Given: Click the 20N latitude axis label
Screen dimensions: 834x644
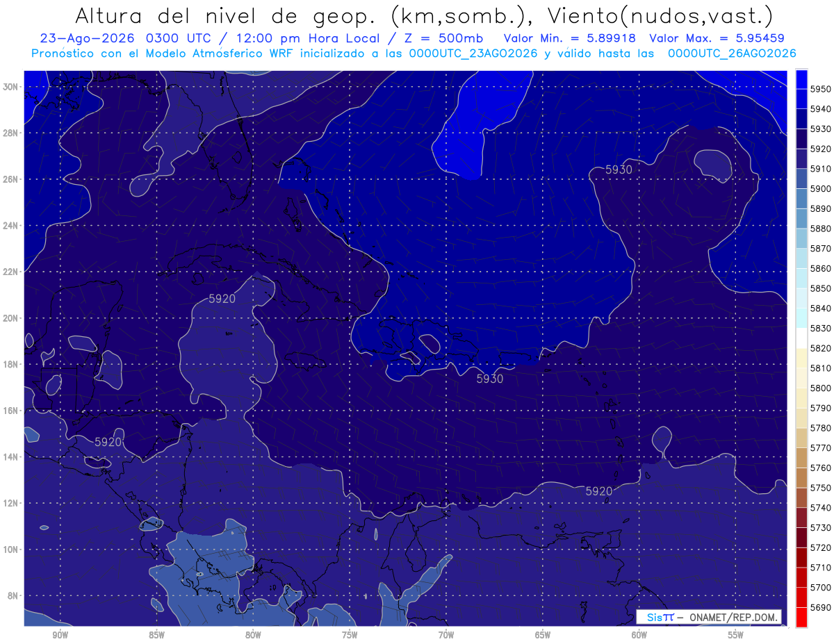Looking at the screenshot, I should click(x=11, y=318).
